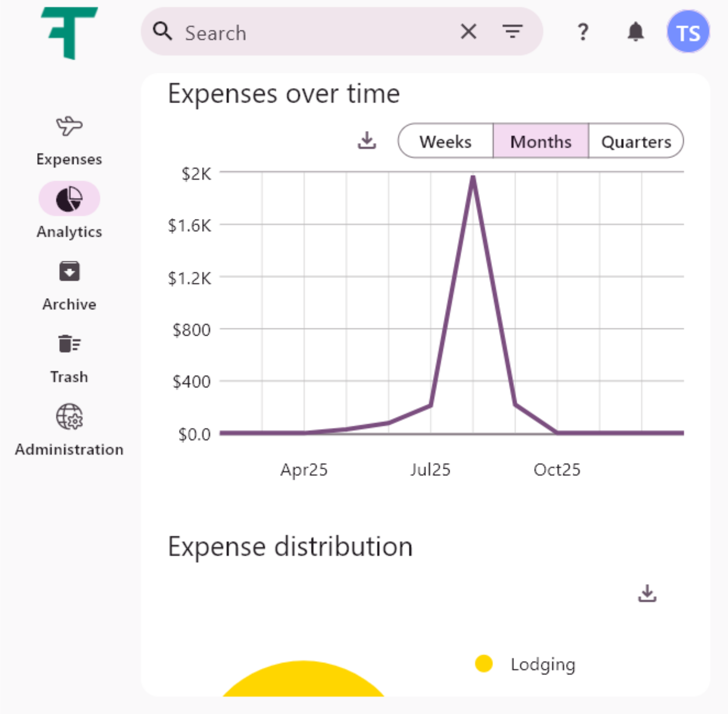The image size is (728, 714).
Task: Open the Archive section
Action: point(69,271)
